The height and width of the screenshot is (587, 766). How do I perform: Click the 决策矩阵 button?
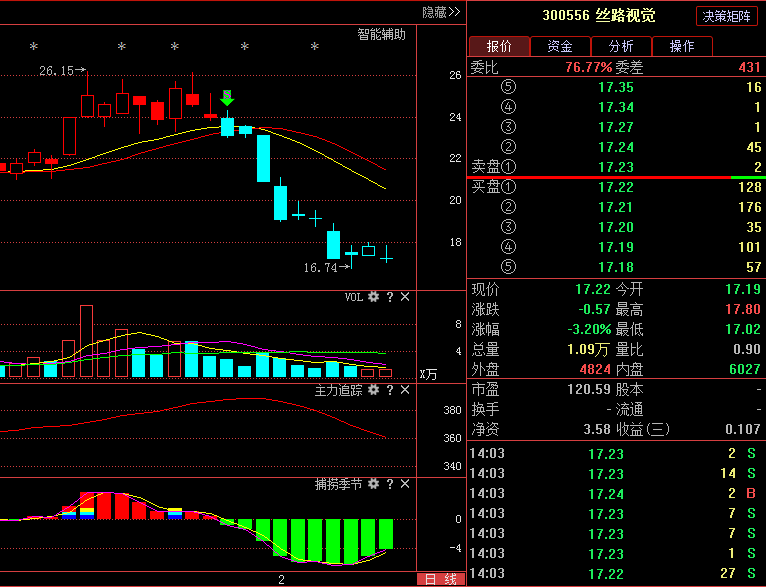tap(727, 16)
